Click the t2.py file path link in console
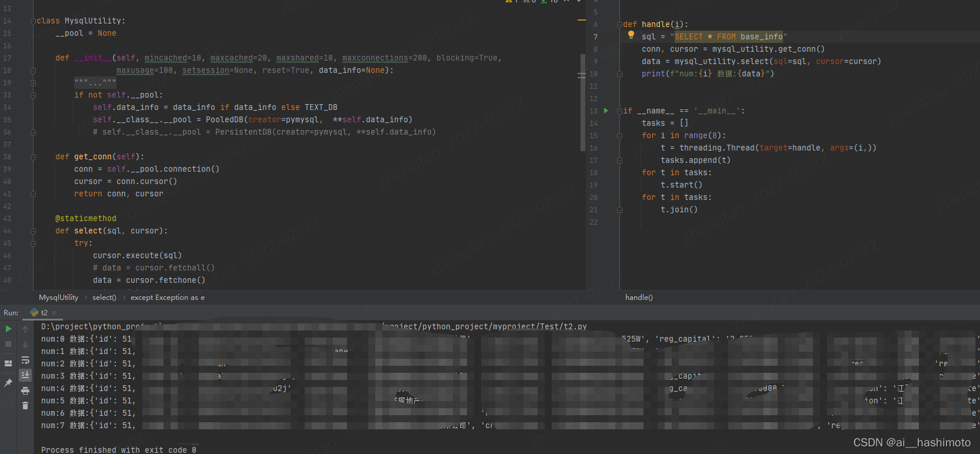Screen dimensions: 980x454 (x=485, y=326)
